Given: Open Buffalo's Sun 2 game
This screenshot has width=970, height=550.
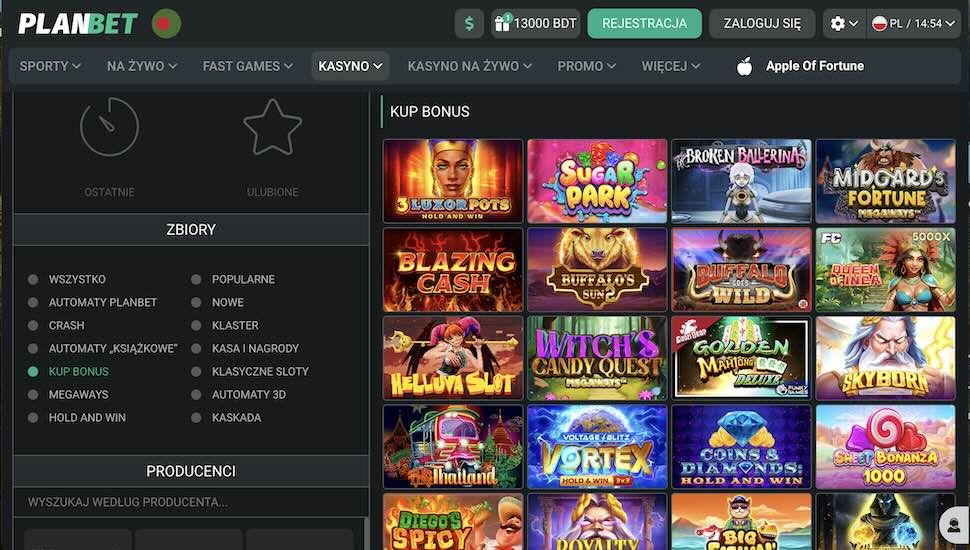Looking at the screenshot, I should pyautogui.click(x=597, y=270).
